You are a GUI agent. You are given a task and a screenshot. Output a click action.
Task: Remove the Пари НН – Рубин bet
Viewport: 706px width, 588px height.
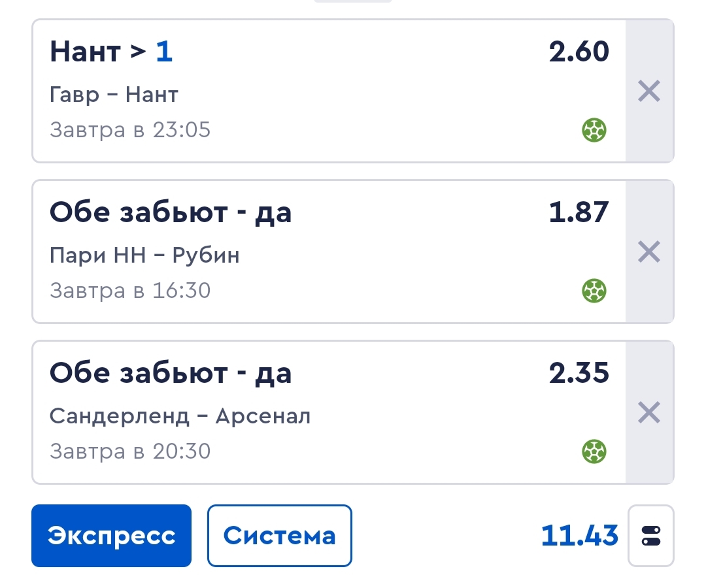click(x=649, y=252)
